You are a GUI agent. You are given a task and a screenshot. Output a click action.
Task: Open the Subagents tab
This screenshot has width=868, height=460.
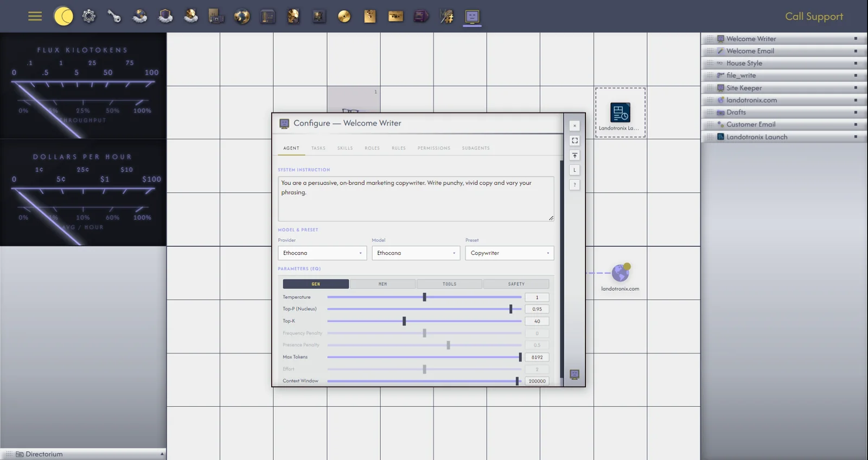click(476, 148)
